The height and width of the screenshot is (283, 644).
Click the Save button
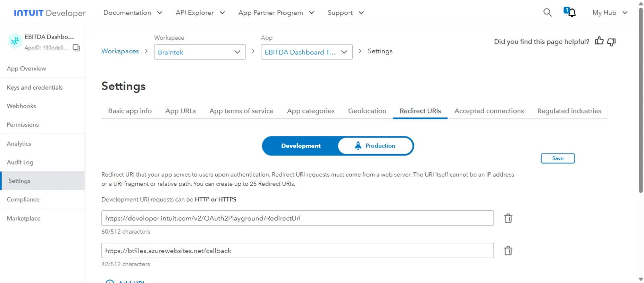(x=557, y=158)
